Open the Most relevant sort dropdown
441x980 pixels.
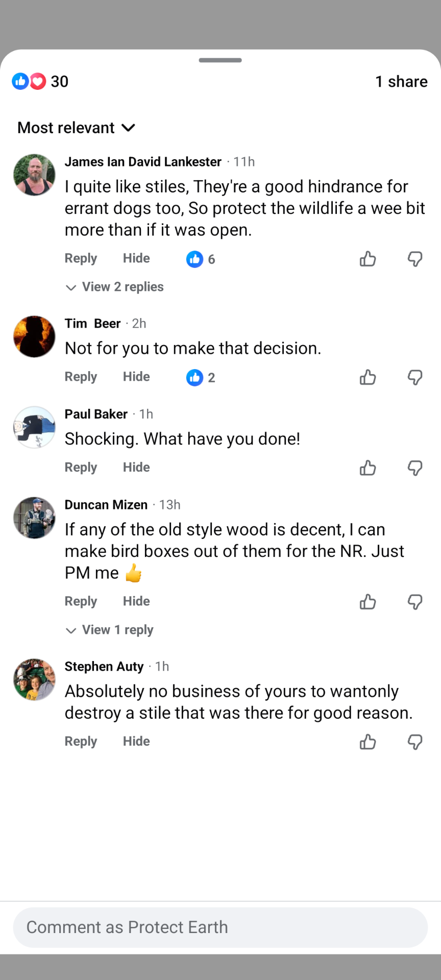pyautogui.click(x=77, y=128)
